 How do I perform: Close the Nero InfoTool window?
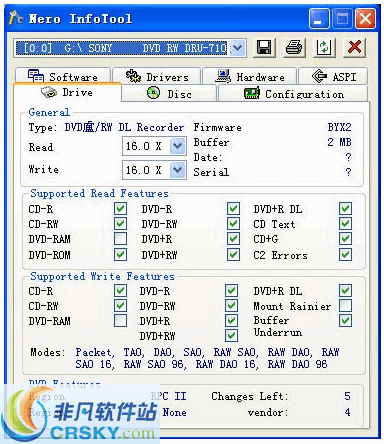pyautogui.click(x=365, y=19)
